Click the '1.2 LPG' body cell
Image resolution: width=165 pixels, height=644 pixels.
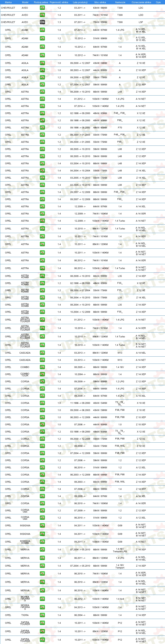[x=120, y=381]
